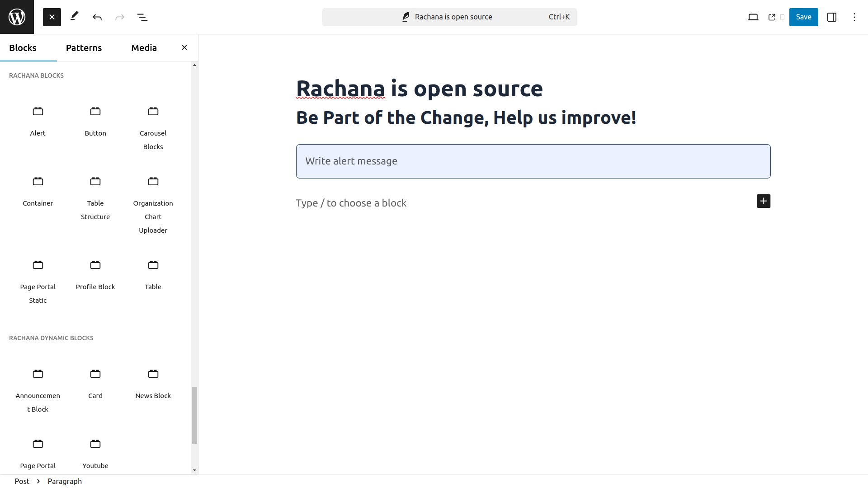Image resolution: width=868 pixels, height=488 pixels.
Task: Open the Document Overview list
Action: point(142,17)
